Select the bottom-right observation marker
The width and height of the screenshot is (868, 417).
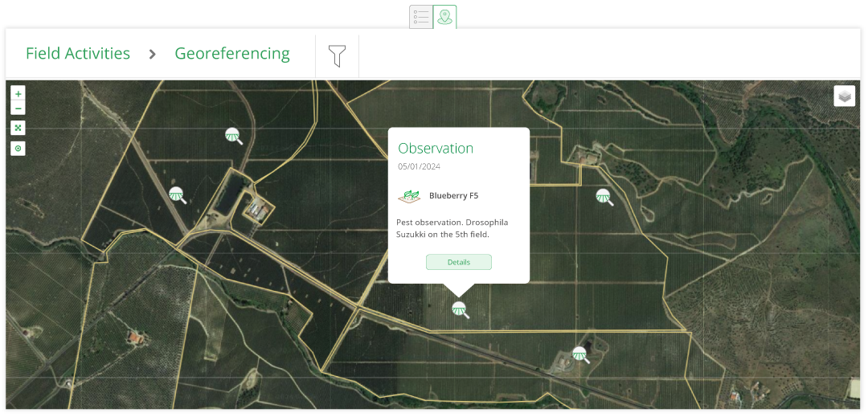581,354
